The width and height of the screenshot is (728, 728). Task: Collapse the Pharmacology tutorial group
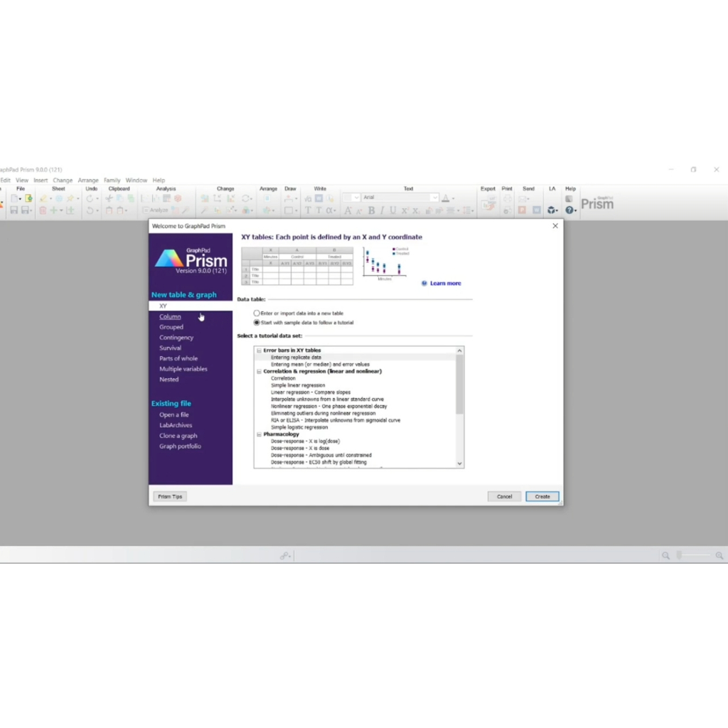coord(259,434)
